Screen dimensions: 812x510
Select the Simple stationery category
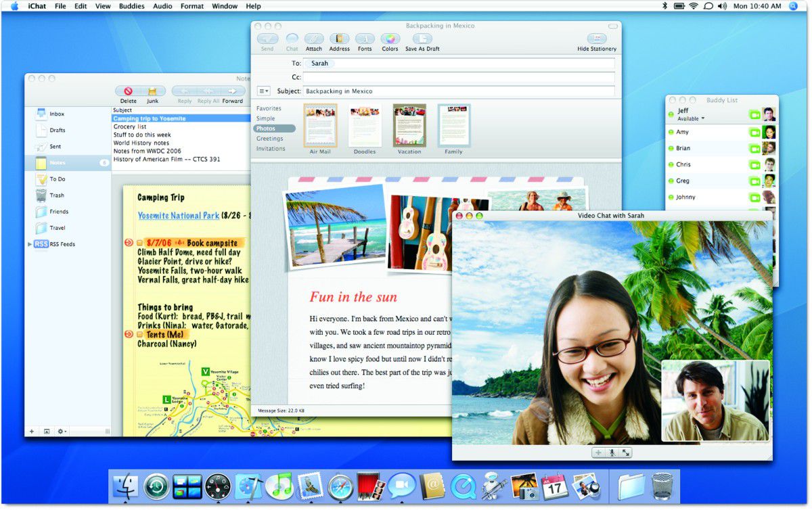(x=266, y=118)
